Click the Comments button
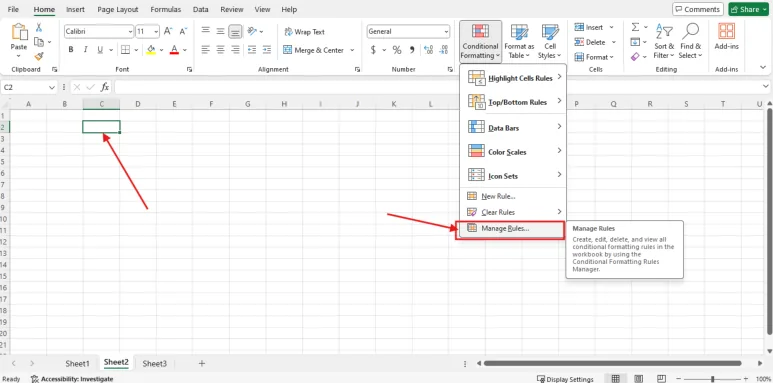 click(x=698, y=9)
